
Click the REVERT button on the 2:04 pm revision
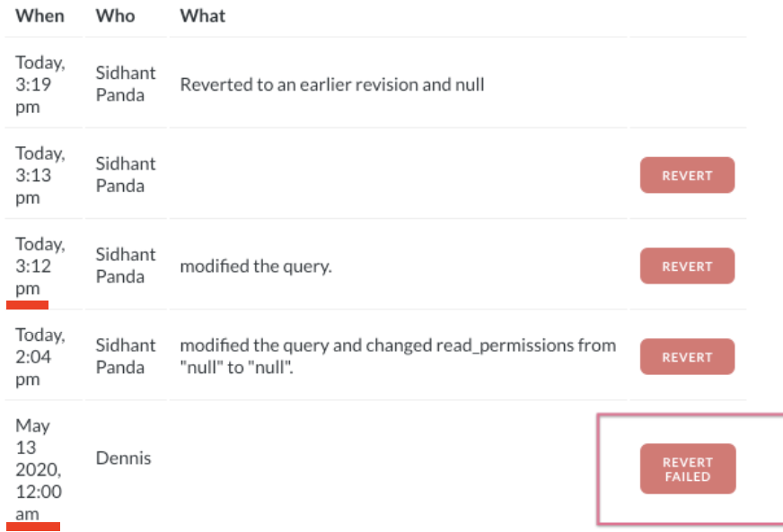click(x=687, y=356)
